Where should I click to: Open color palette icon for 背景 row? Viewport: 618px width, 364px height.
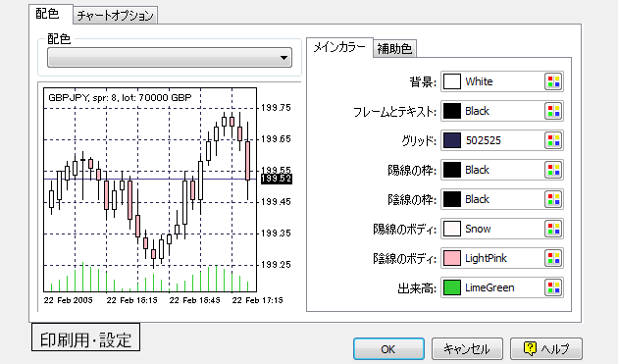(x=553, y=81)
